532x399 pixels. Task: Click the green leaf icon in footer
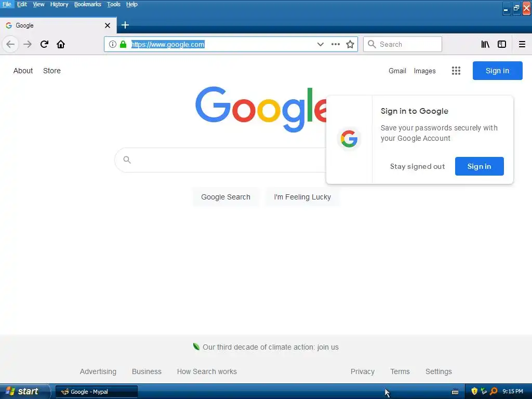click(196, 347)
